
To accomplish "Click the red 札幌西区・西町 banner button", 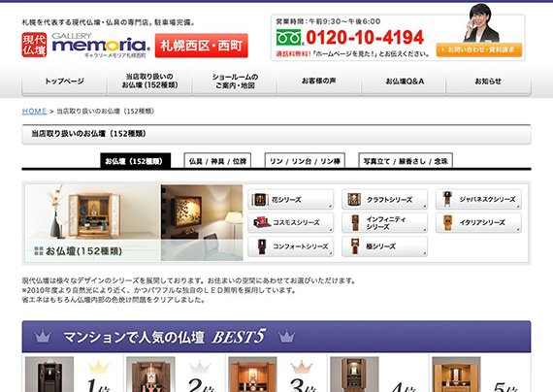I will point(202,46).
